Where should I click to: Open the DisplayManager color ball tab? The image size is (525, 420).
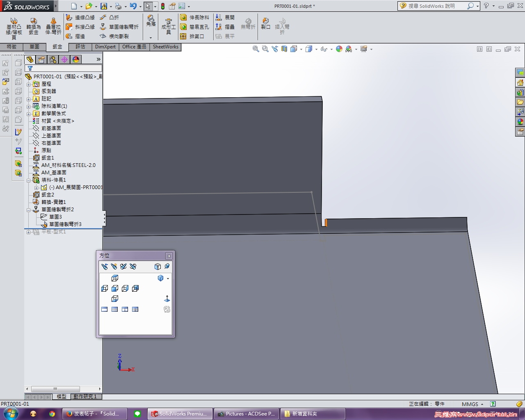coord(76,59)
